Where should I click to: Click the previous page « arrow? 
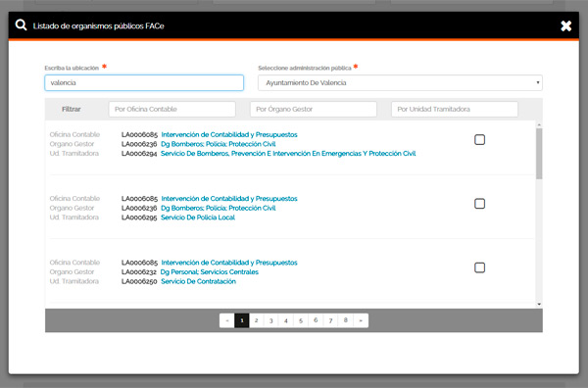pos(227,320)
